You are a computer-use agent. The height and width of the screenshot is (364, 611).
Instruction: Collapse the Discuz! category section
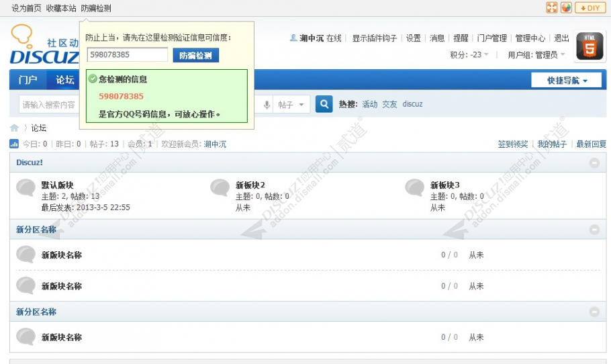click(x=594, y=163)
